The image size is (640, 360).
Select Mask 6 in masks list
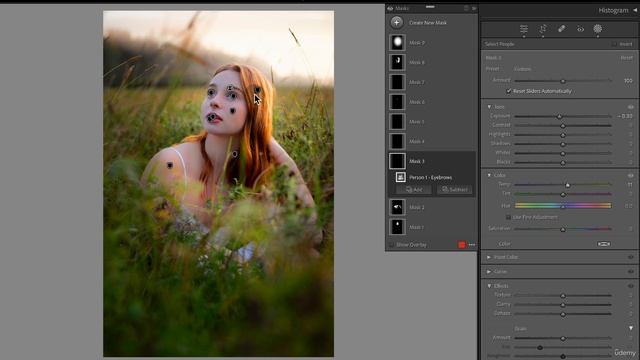click(431, 102)
